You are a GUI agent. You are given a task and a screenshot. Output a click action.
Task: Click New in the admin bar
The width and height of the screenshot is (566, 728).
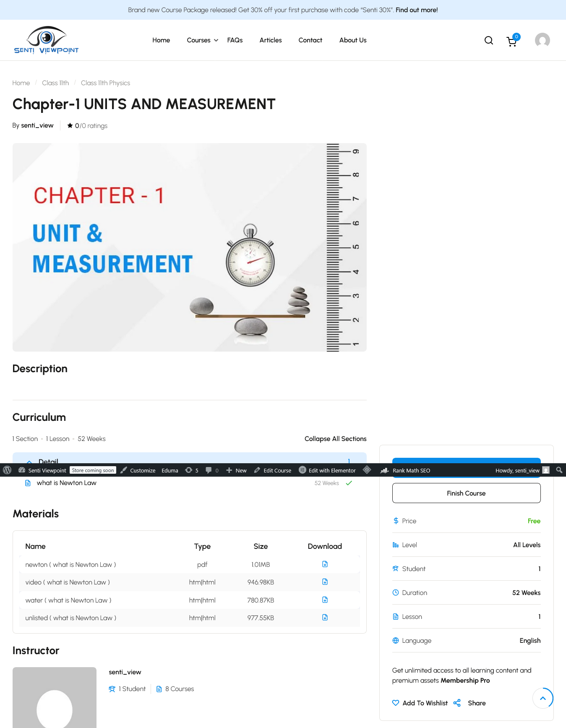[x=236, y=470]
